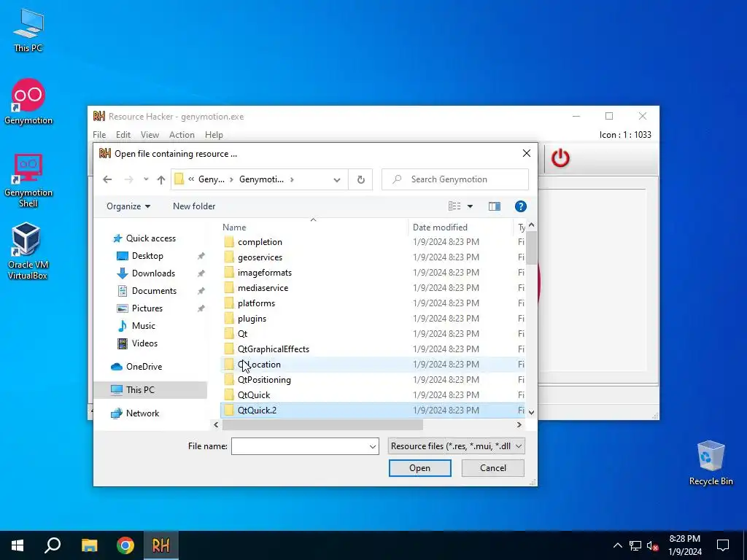Open Action menu in Resource Hacker
Viewport: 747px width, 560px height.
(182, 135)
